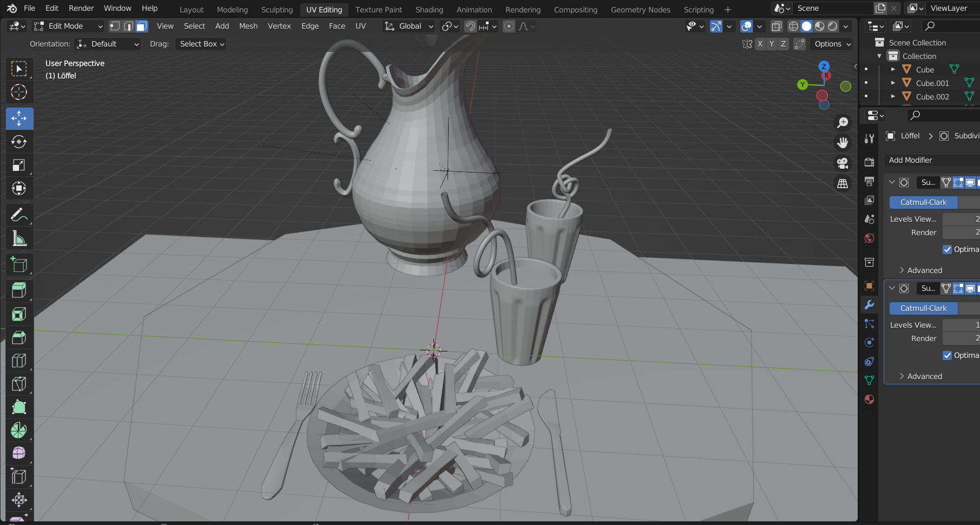Image resolution: width=980 pixels, height=525 pixels.
Task: Select Cube.002 in the outliner
Action: coord(932,97)
